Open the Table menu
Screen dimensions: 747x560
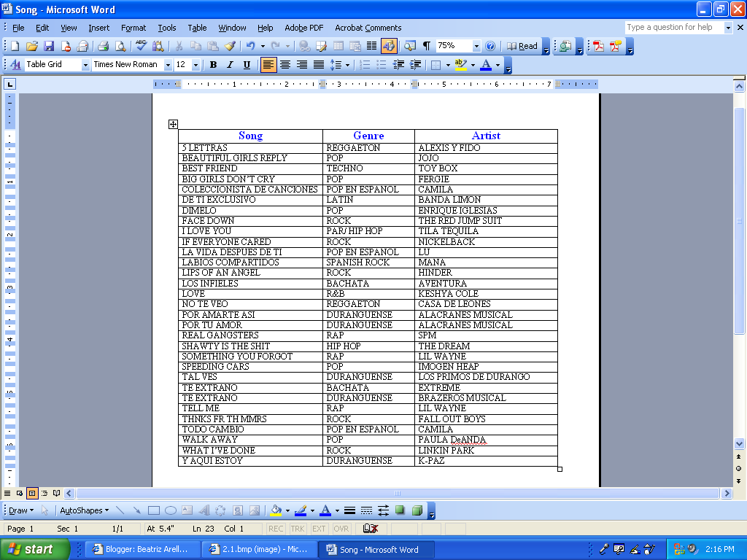(x=197, y=28)
